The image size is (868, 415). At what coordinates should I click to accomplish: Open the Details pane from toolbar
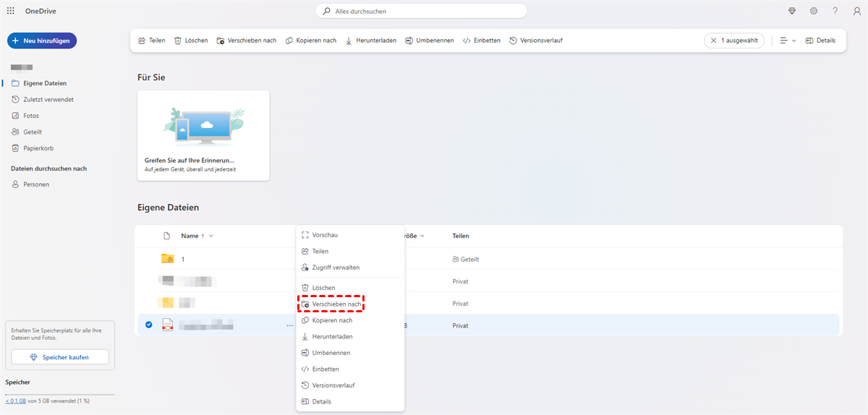(x=820, y=40)
